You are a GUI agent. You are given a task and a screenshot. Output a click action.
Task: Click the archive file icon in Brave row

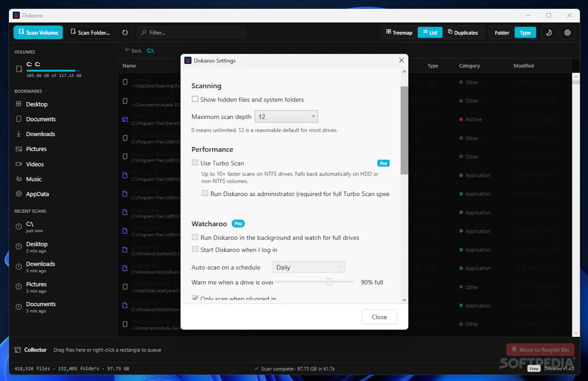click(x=125, y=119)
